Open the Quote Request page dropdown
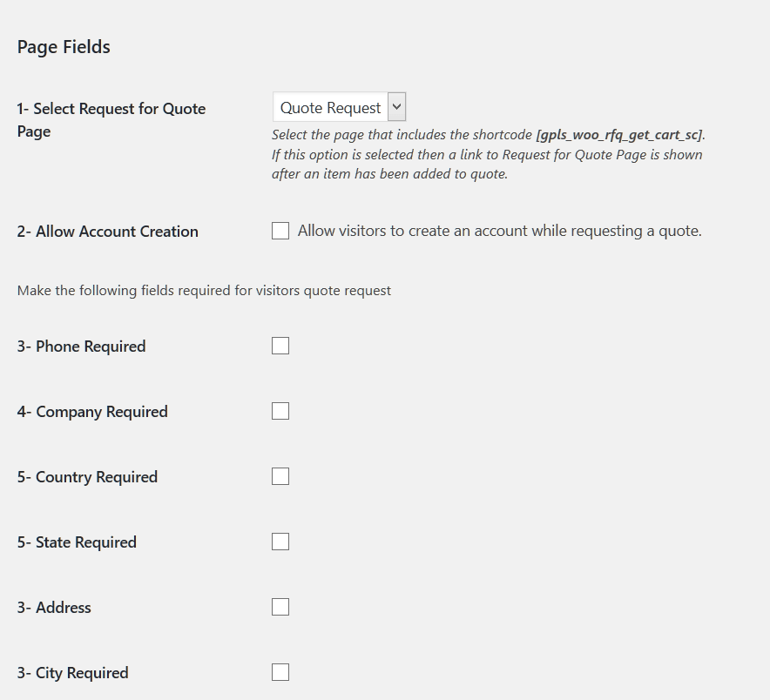 point(339,107)
